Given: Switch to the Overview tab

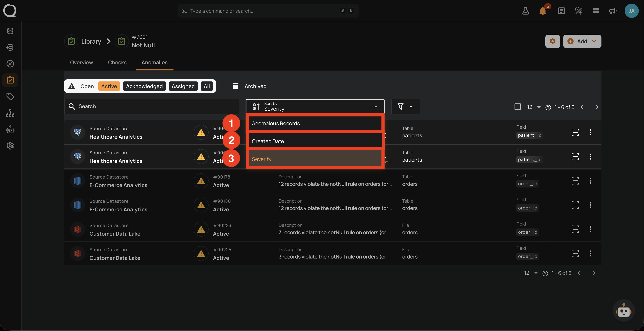Looking at the screenshot, I should (x=81, y=62).
